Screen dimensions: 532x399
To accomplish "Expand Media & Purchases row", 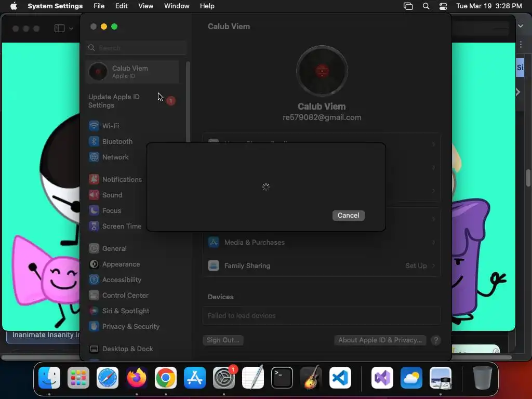I will pos(322,242).
